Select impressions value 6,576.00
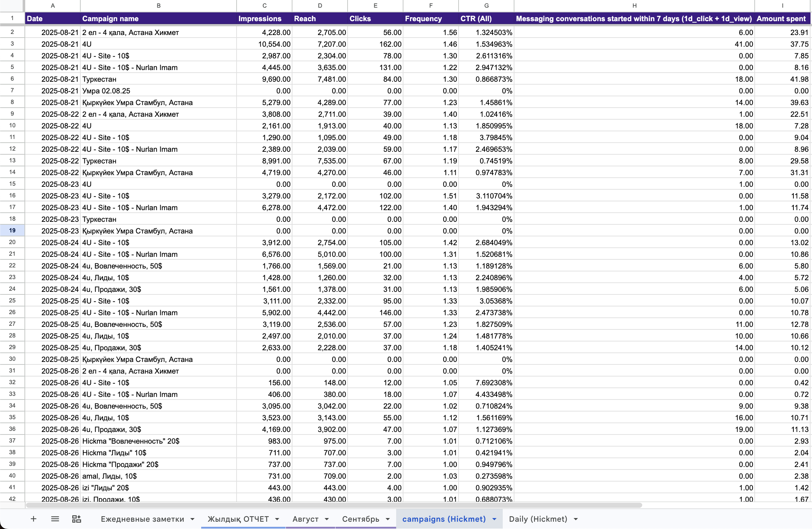The height and width of the screenshot is (529, 812). (264, 254)
